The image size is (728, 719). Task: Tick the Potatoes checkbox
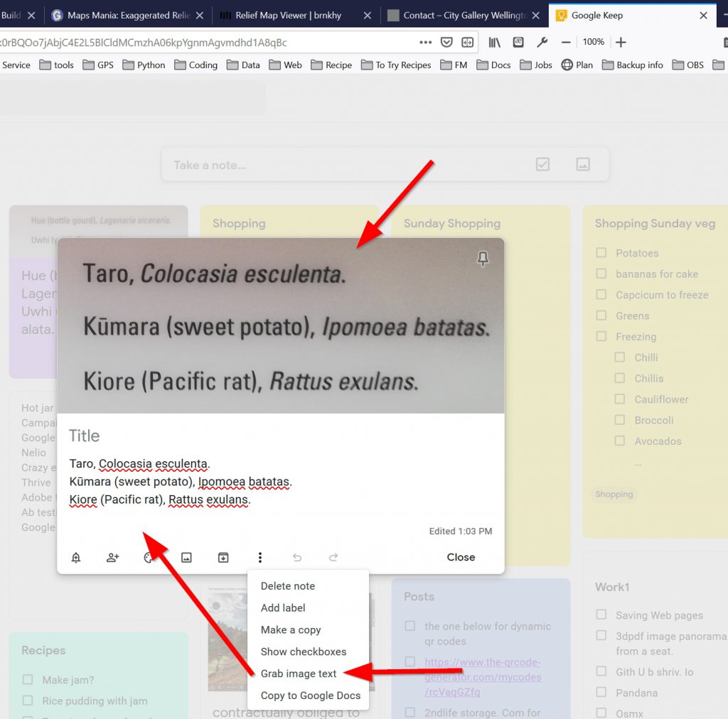pyautogui.click(x=601, y=253)
